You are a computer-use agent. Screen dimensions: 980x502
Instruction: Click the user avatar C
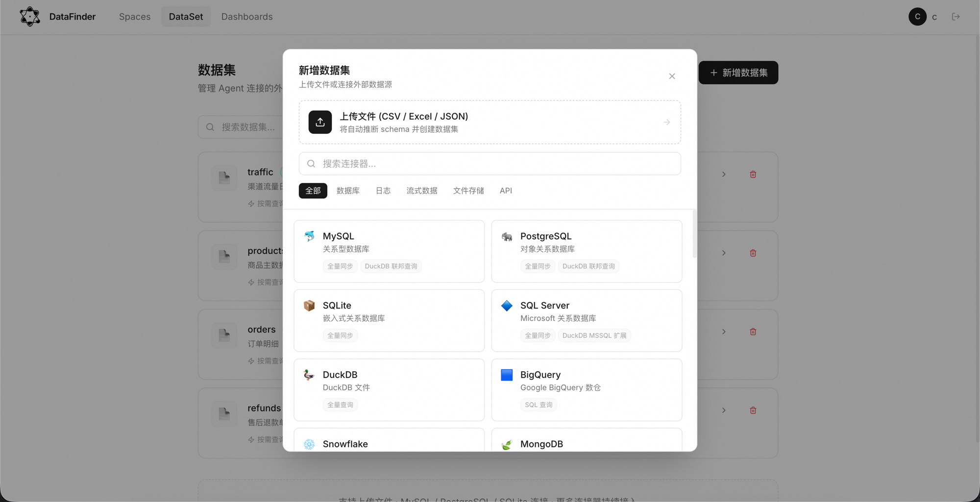pyautogui.click(x=917, y=17)
